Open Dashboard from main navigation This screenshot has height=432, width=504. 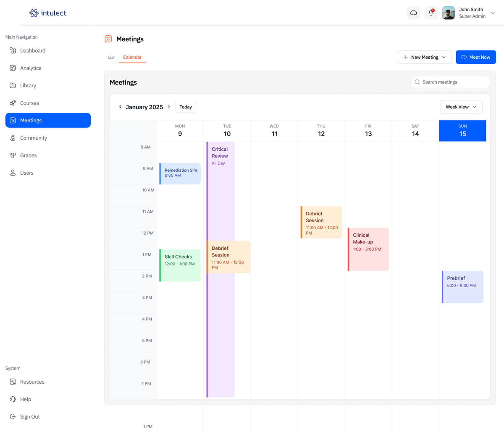tap(33, 50)
